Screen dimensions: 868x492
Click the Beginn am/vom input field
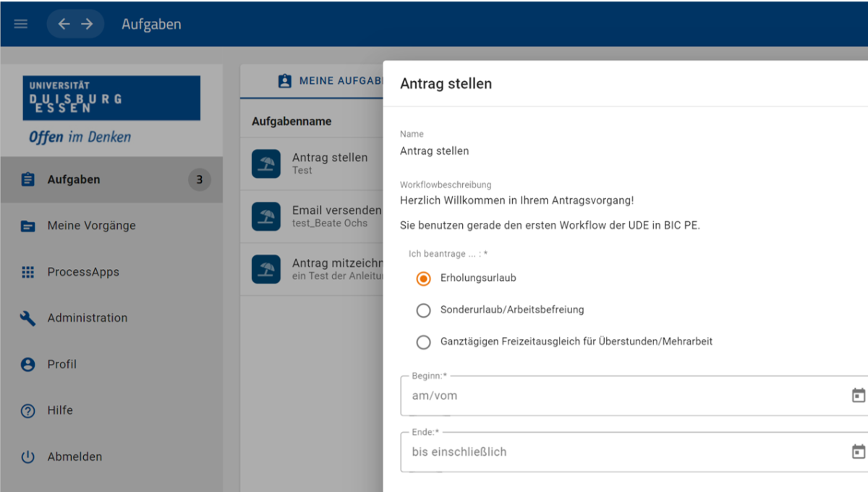click(615, 396)
